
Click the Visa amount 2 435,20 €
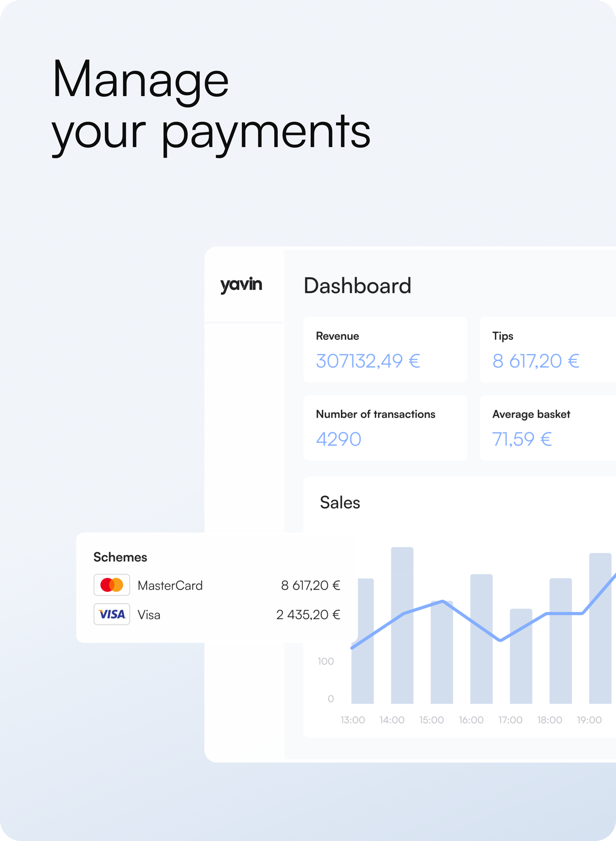point(308,614)
